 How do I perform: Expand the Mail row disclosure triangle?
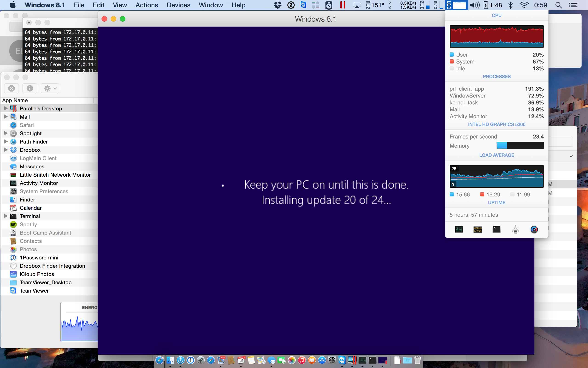(x=6, y=117)
